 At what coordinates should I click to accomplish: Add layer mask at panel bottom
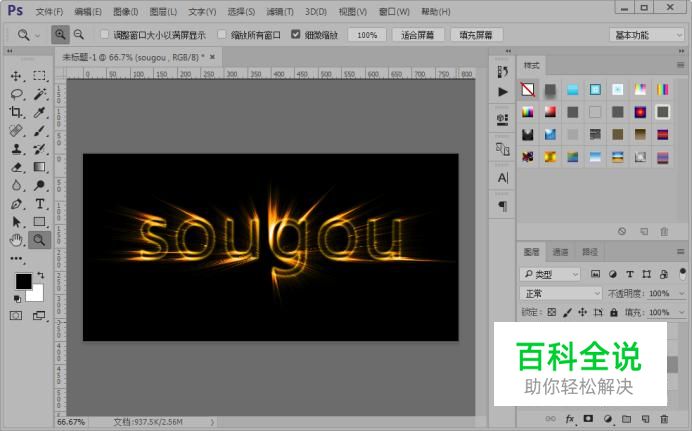click(x=588, y=419)
